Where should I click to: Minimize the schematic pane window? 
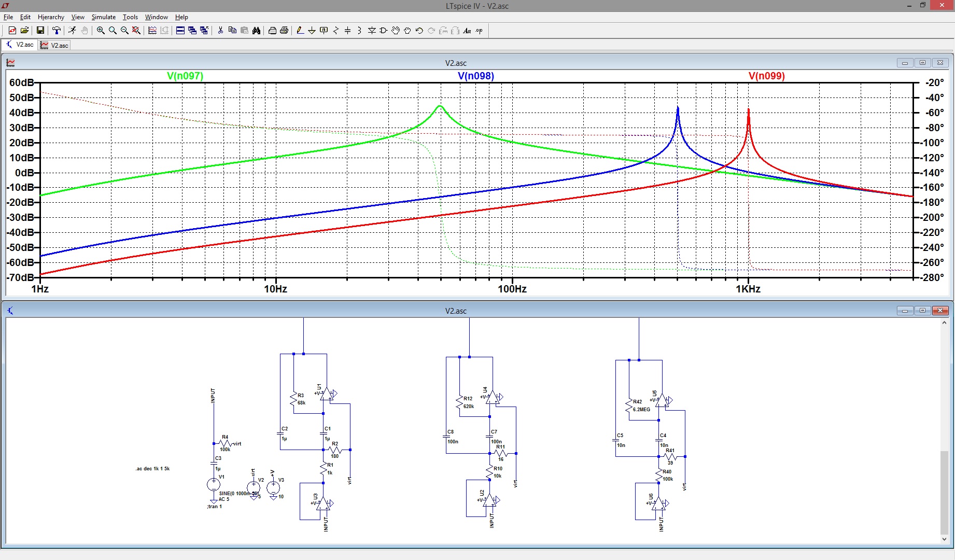pyautogui.click(x=905, y=311)
